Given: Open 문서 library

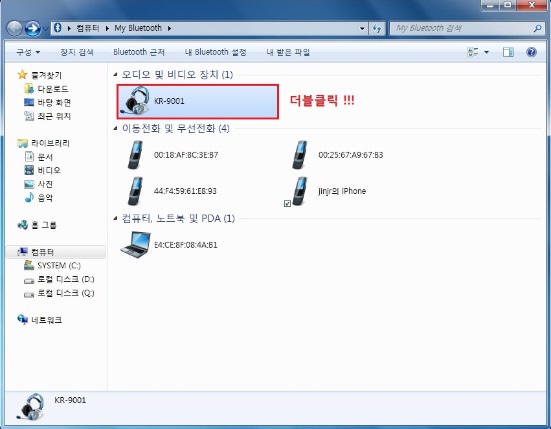Looking at the screenshot, I should 39,157.
